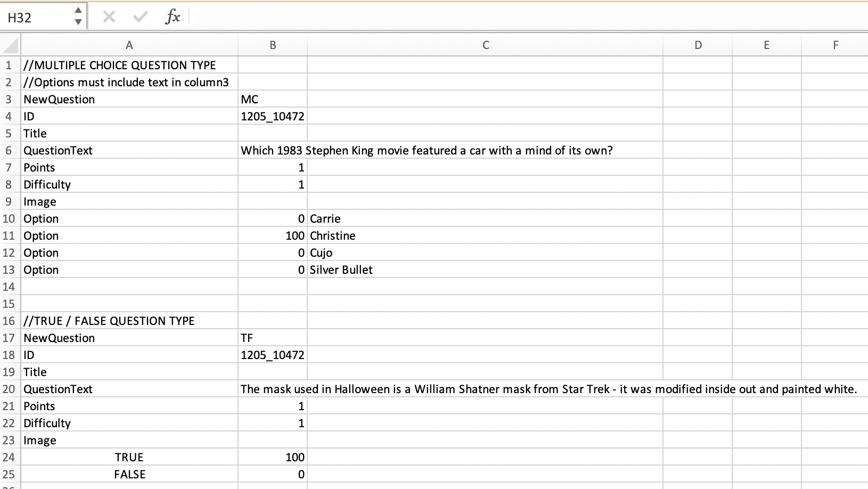Select row 6 header
This screenshot has width=868, height=489.
pyautogui.click(x=10, y=150)
